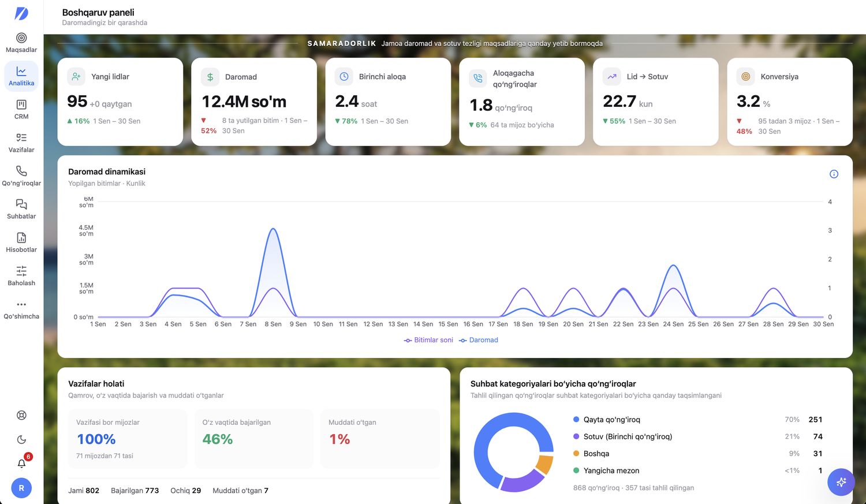Click the Bajarilgan 773 count

click(135, 491)
